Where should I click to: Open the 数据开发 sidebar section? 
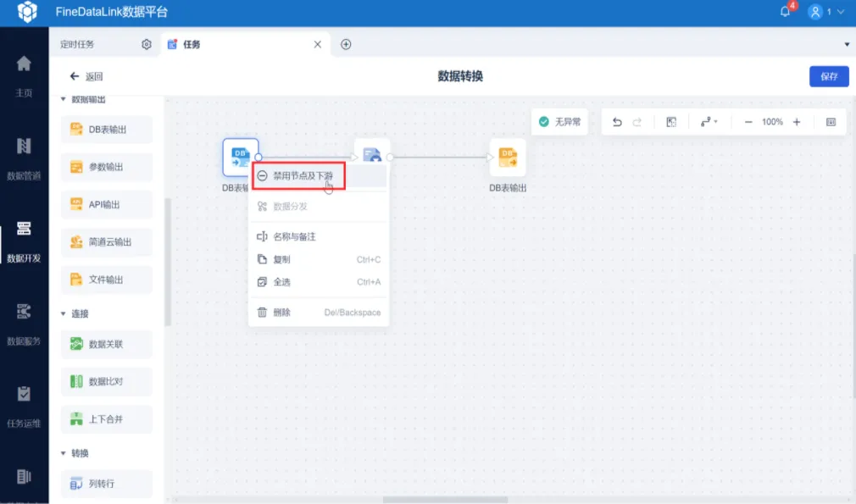(24, 241)
